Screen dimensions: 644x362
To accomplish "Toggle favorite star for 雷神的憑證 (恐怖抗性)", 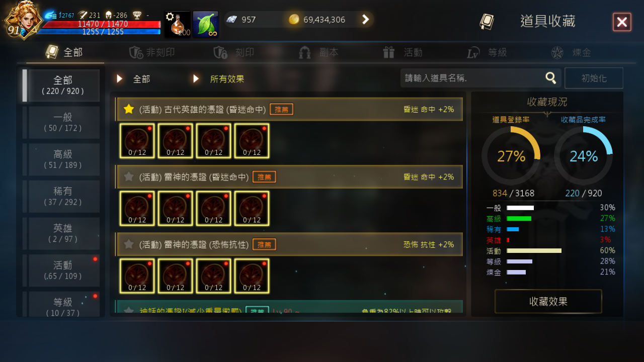I will click(129, 244).
